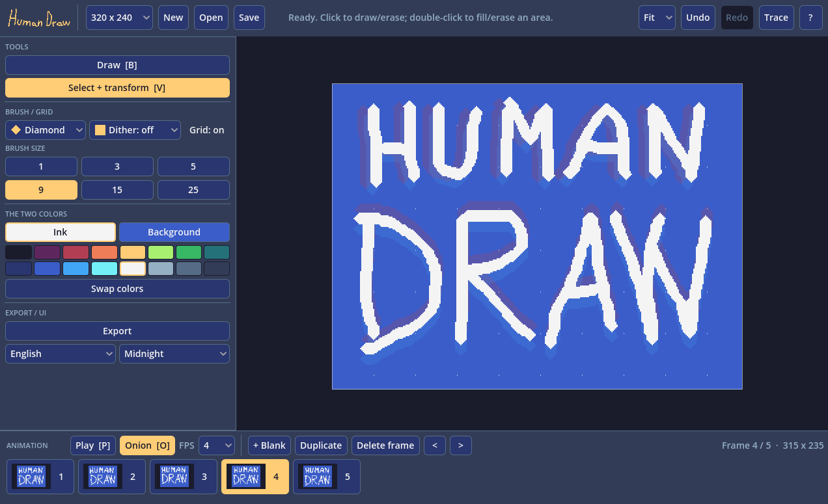
Task: Click Swap colors
Action: click(117, 289)
